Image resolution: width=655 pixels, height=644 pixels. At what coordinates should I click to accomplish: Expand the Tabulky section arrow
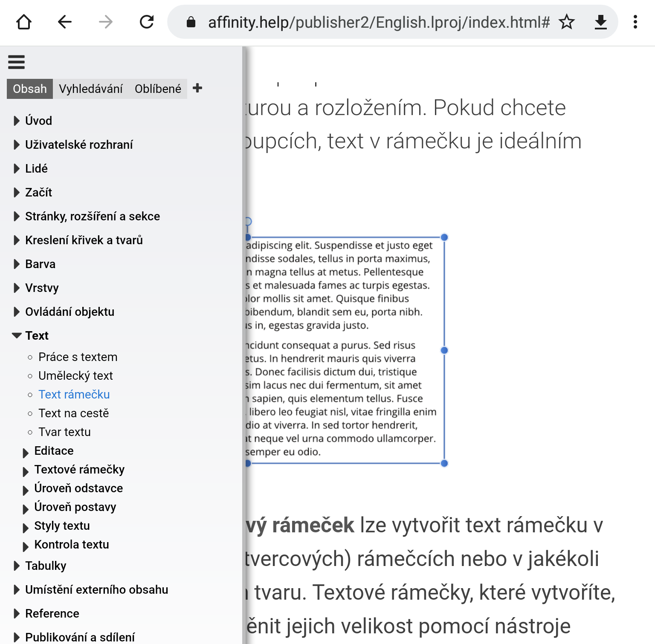click(x=17, y=566)
